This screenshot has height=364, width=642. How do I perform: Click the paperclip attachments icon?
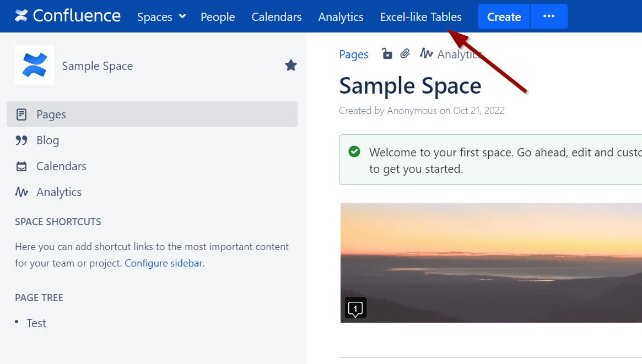coord(405,53)
